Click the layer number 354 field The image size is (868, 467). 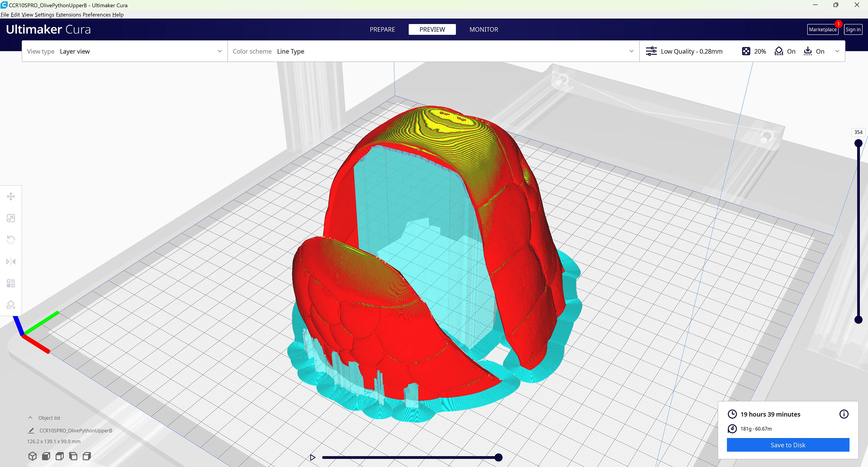[858, 132]
